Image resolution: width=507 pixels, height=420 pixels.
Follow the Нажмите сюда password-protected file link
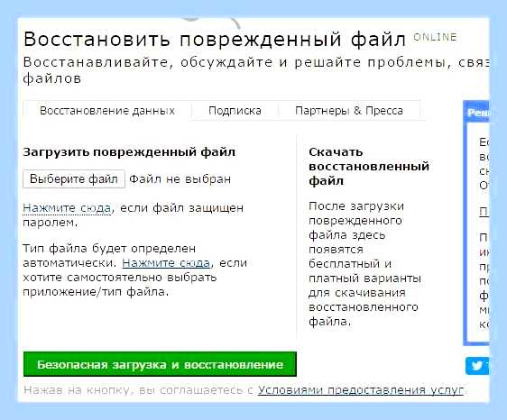pyautogui.click(x=67, y=208)
